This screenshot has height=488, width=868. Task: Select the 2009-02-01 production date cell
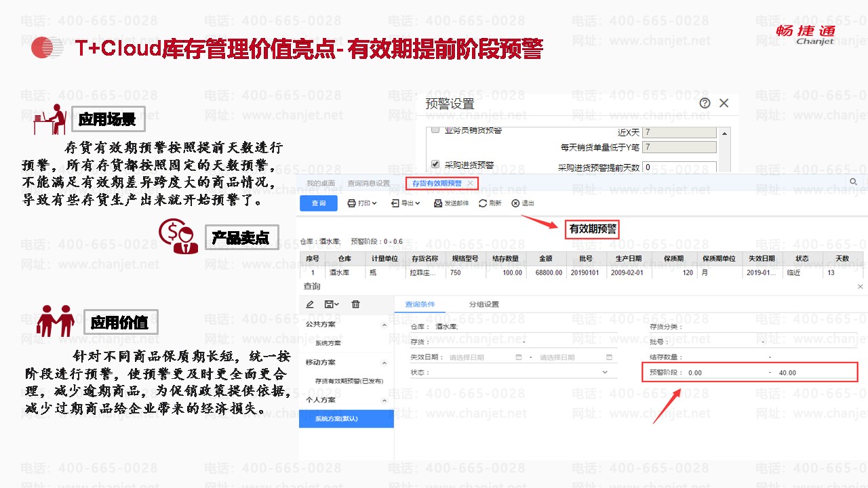click(628, 272)
